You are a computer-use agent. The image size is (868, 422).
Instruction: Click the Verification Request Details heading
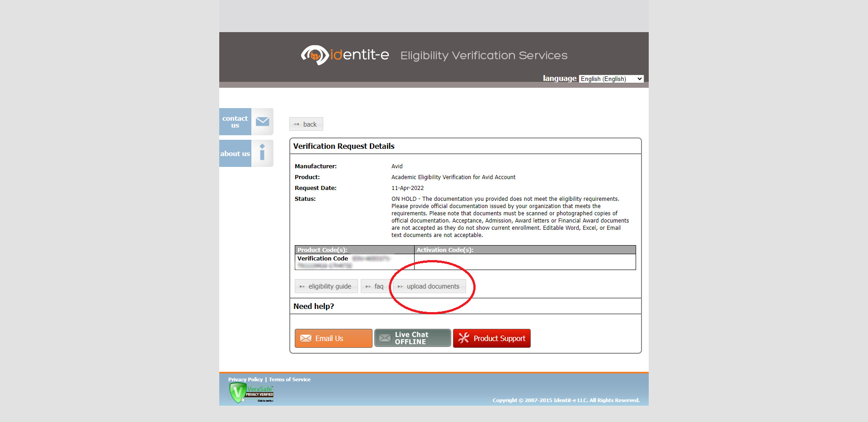[344, 146]
